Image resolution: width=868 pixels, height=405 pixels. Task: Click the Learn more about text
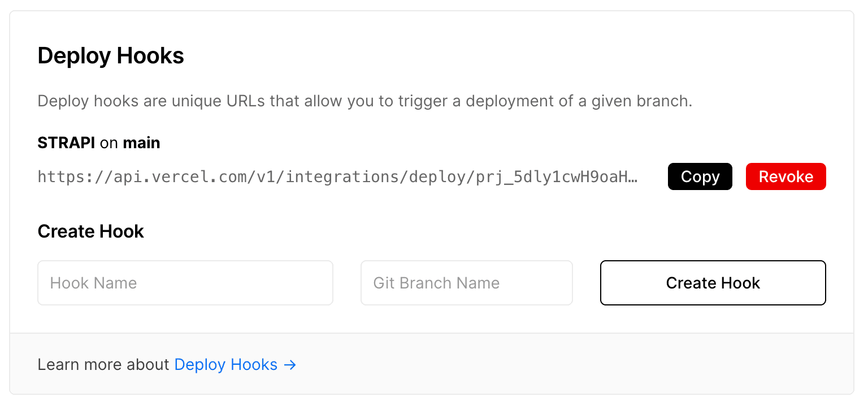pyautogui.click(x=103, y=364)
